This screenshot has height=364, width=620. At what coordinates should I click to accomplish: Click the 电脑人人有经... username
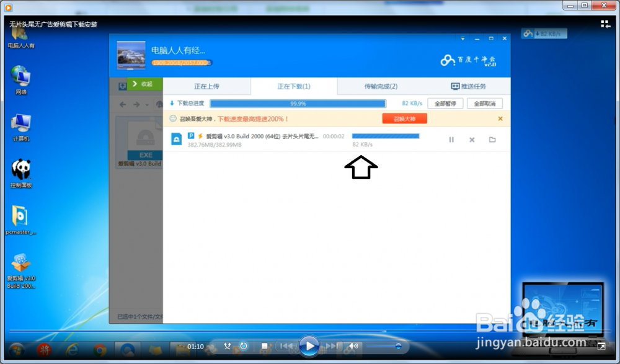(x=178, y=51)
